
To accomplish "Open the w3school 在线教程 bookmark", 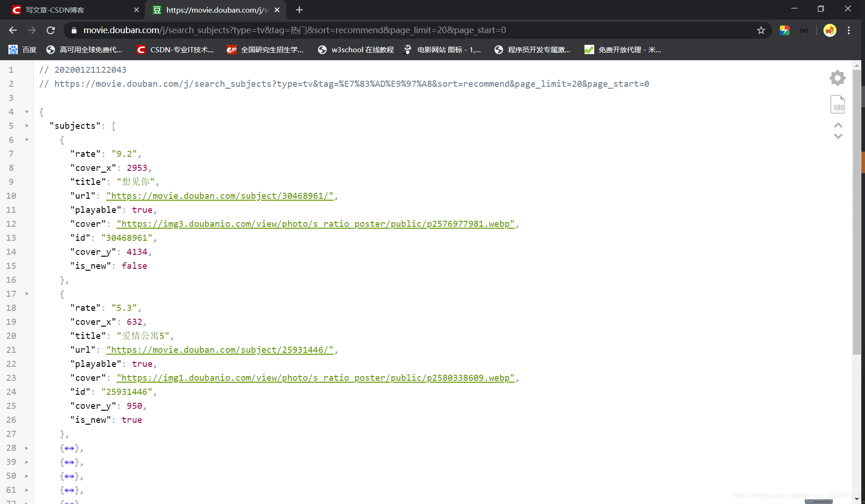I will [x=356, y=49].
